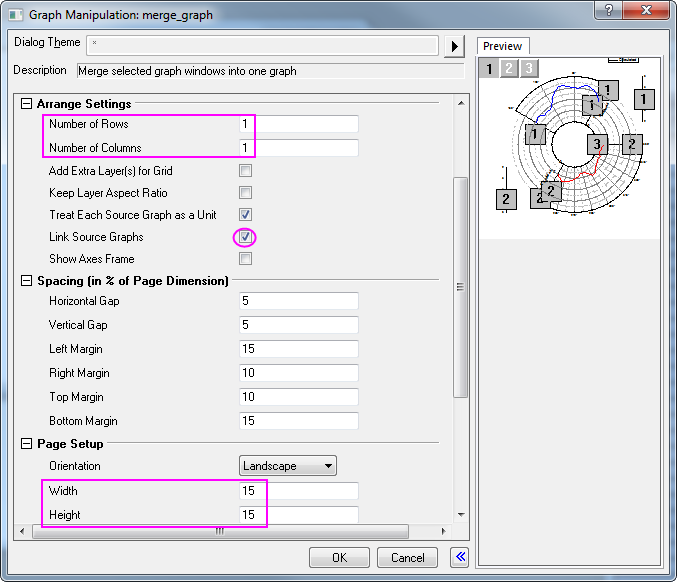Screen dimensions: 677x582
Task: Select preview page 2 button
Action: (509, 68)
